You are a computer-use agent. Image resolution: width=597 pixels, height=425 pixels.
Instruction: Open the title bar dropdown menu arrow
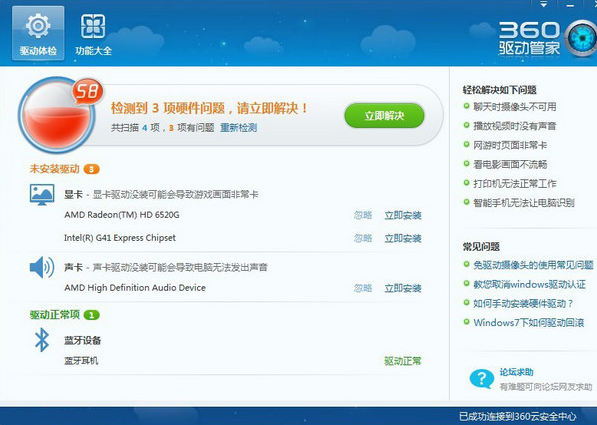tap(543, 5)
